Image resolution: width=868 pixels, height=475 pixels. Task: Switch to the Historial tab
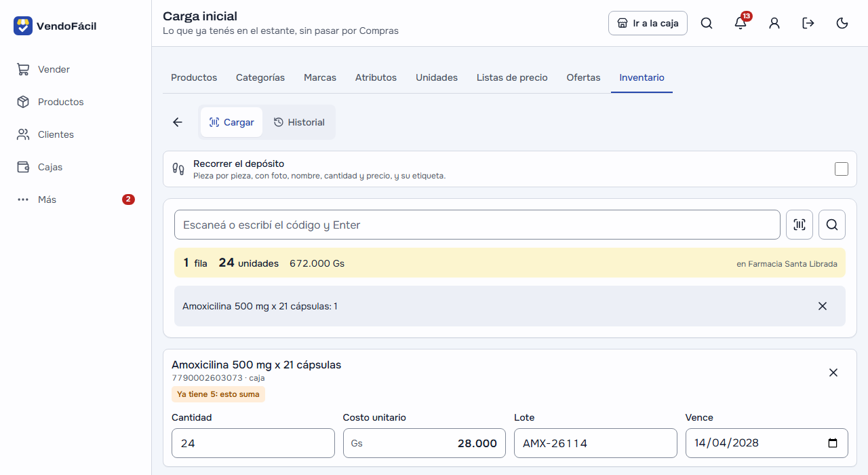[299, 122]
